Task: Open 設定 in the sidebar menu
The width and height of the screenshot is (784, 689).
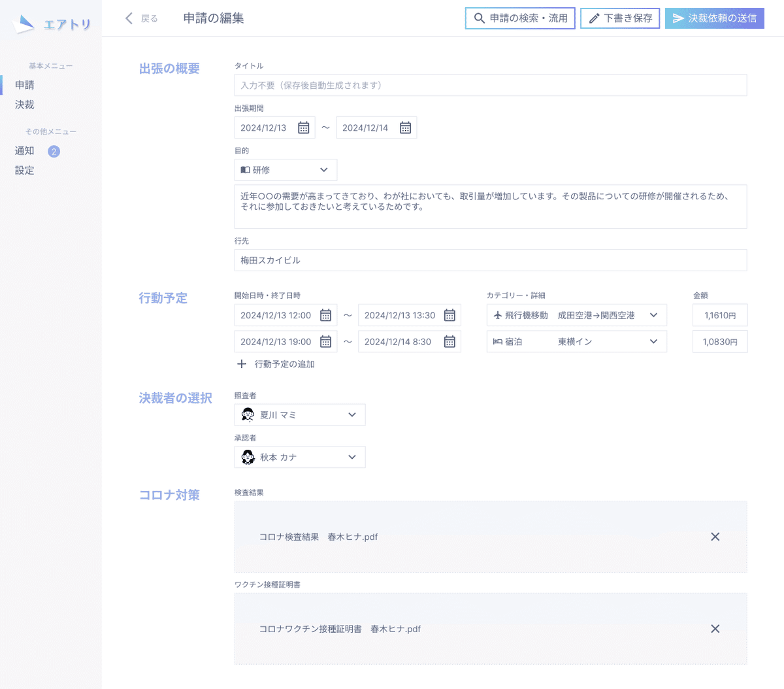Action: pyautogui.click(x=25, y=171)
